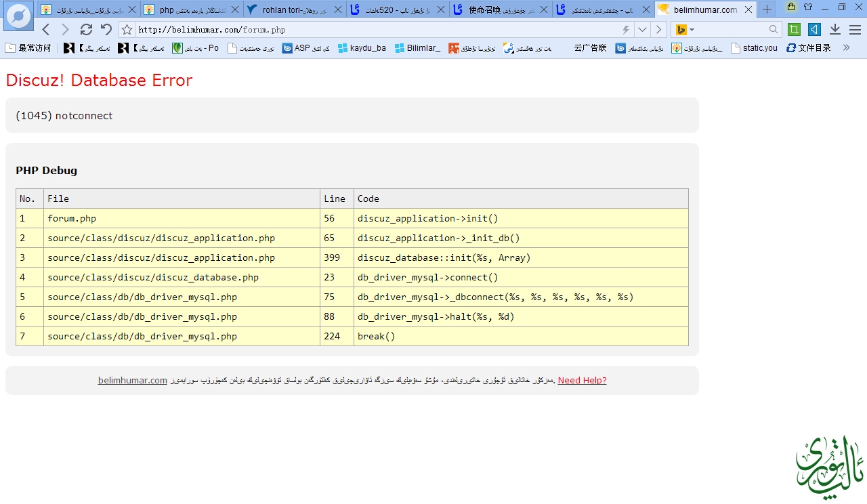Open the static.you bookmark
The image size is (867, 504).
pos(755,48)
